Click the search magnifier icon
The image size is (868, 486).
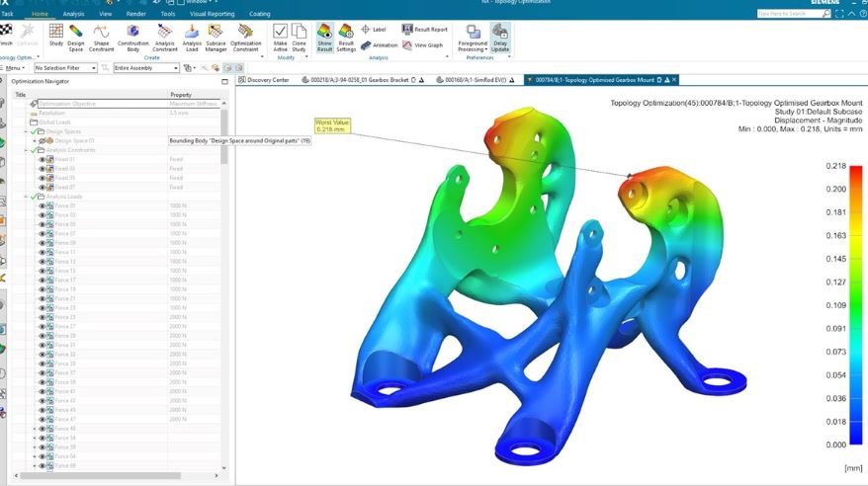[x=826, y=13]
